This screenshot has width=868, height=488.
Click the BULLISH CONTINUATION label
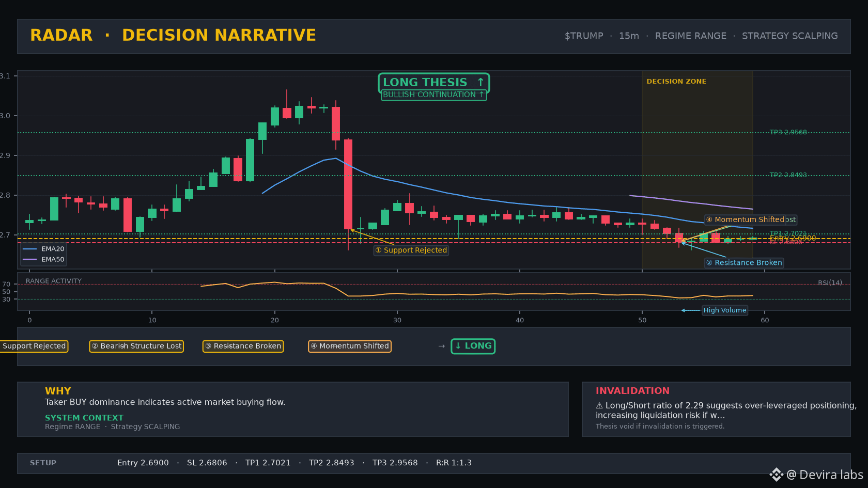pos(433,95)
